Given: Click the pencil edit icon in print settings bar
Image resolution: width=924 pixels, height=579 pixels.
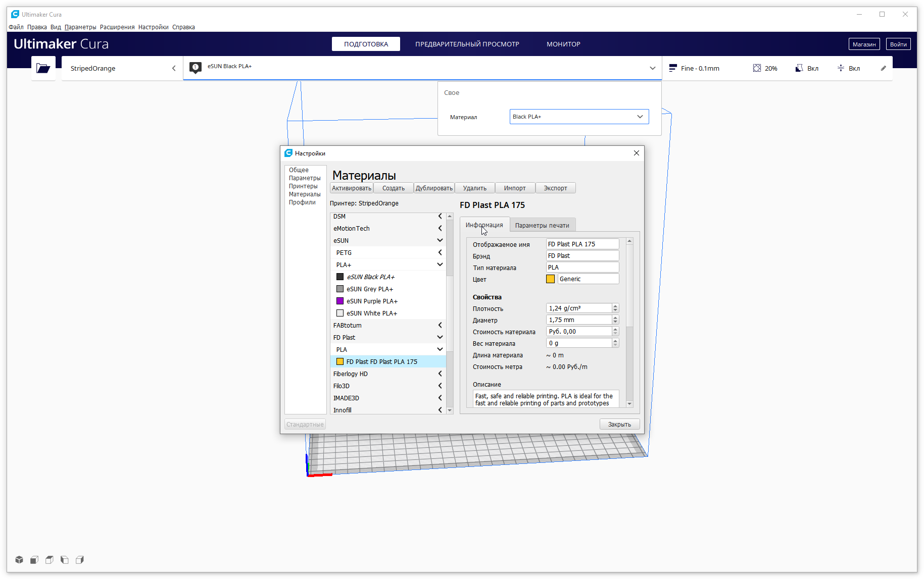Looking at the screenshot, I should pyautogui.click(x=883, y=68).
